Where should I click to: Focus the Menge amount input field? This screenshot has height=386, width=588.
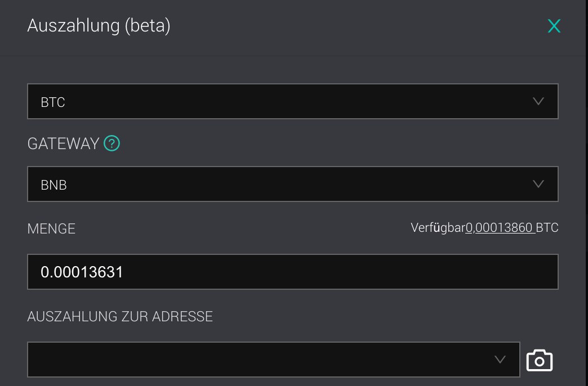(x=293, y=272)
